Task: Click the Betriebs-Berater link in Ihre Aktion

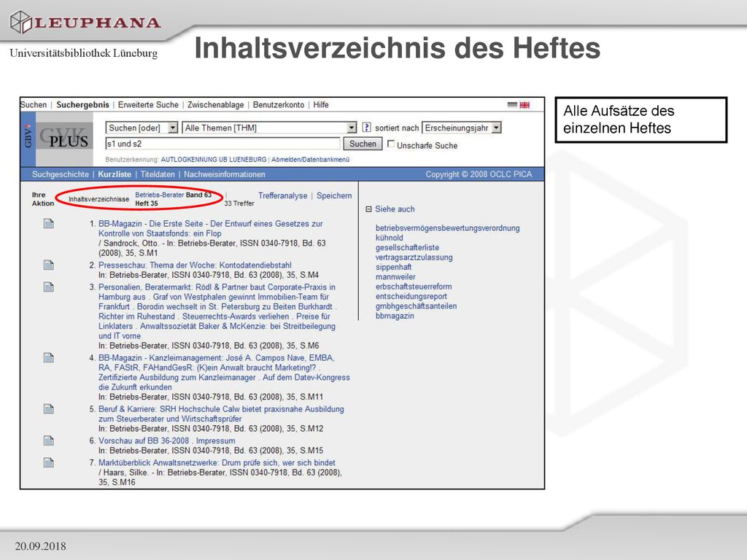Action: 160,195
